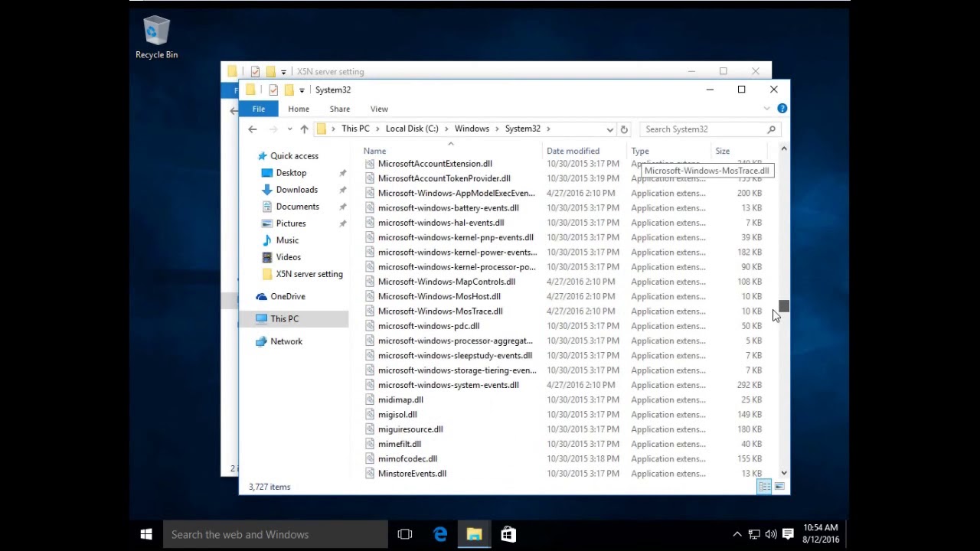Select Microsoft-Windows-MosTrace.dll file
The width and height of the screenshot is (980, 551).
440,311
